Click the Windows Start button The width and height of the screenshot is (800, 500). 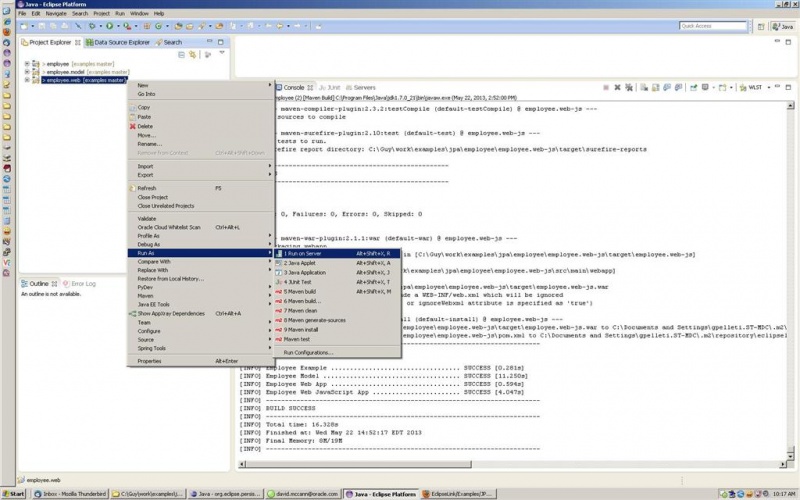13,494
